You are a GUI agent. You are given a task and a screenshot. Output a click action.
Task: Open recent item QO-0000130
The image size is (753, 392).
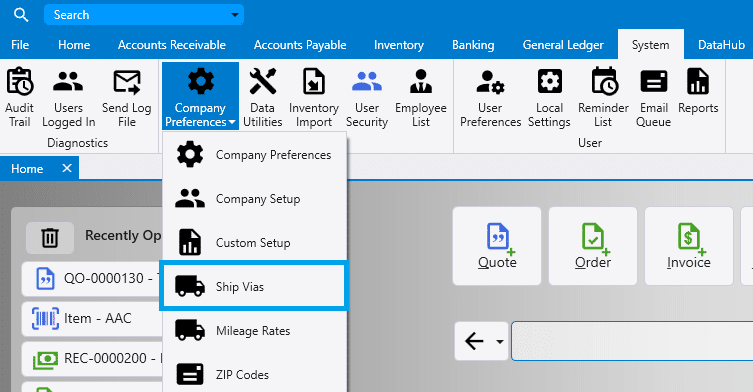(x=92, y=278)
